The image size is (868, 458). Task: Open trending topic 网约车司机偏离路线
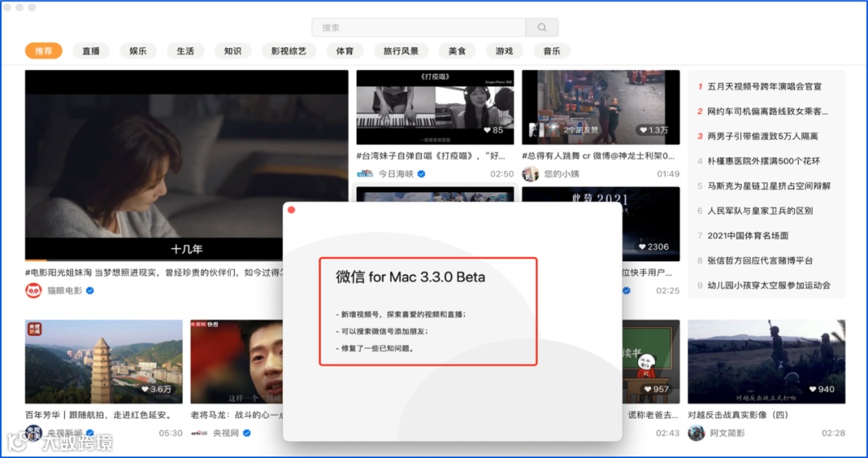pos(768,111)
